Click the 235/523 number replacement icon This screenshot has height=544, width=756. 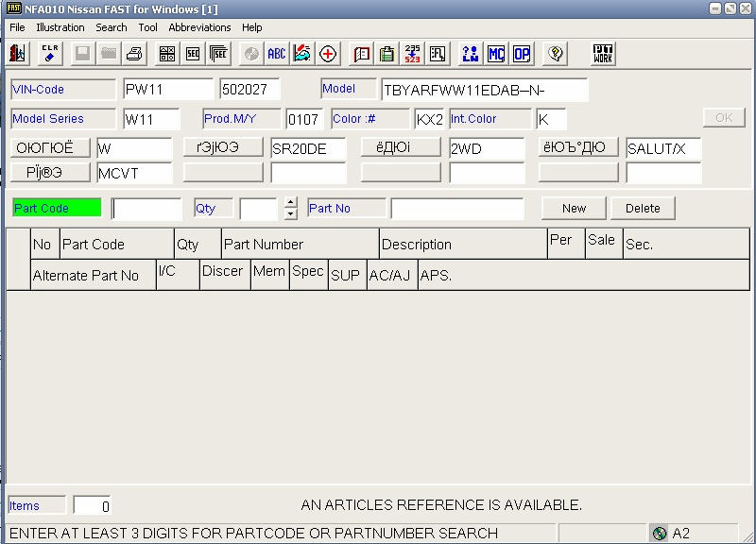click(412, 54)
